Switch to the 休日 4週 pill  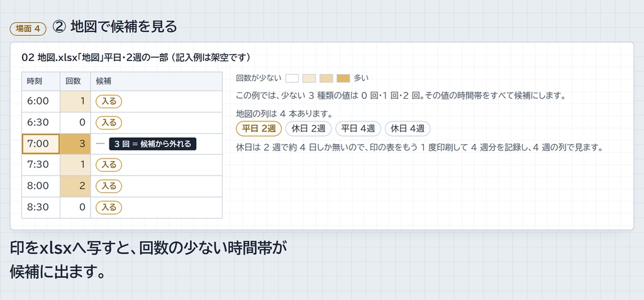click(x=408, y=129)
